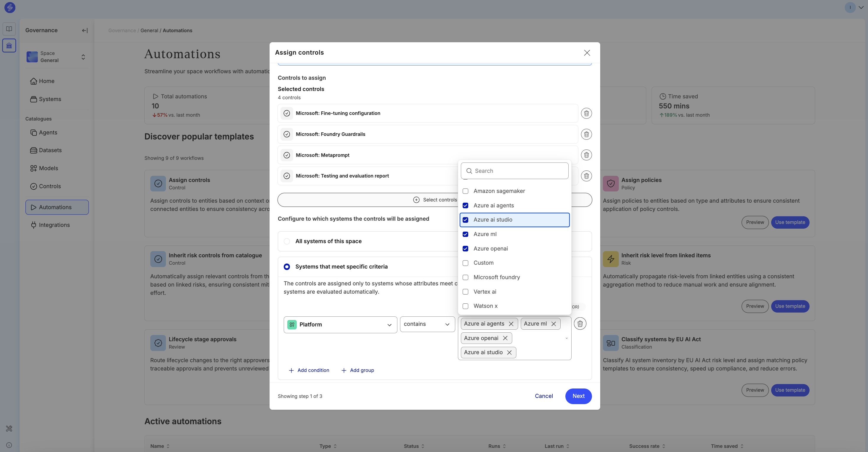Open the tools icon at bottom left
868x452 pixels.
pos(9,428)
